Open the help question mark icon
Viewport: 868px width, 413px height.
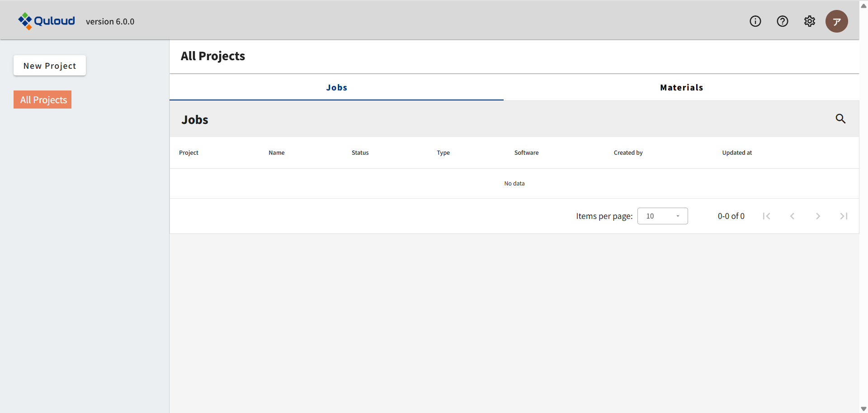(x=782, y=21)
